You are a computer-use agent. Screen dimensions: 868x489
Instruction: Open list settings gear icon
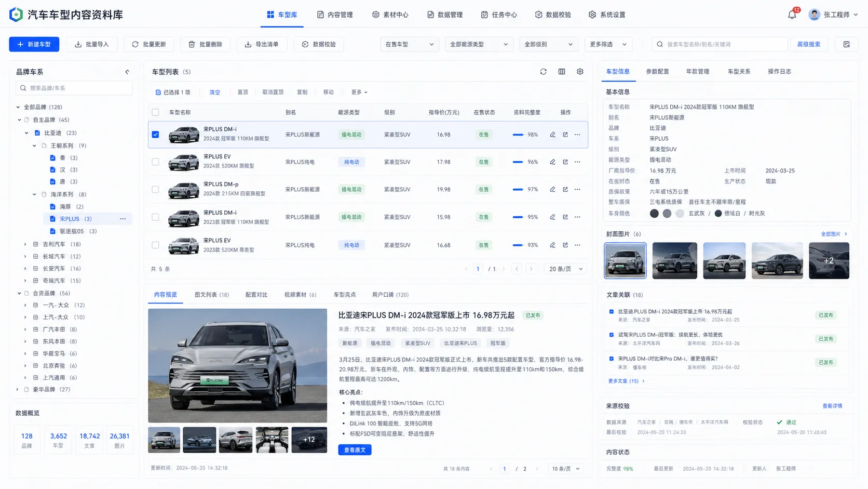(580, 72)
